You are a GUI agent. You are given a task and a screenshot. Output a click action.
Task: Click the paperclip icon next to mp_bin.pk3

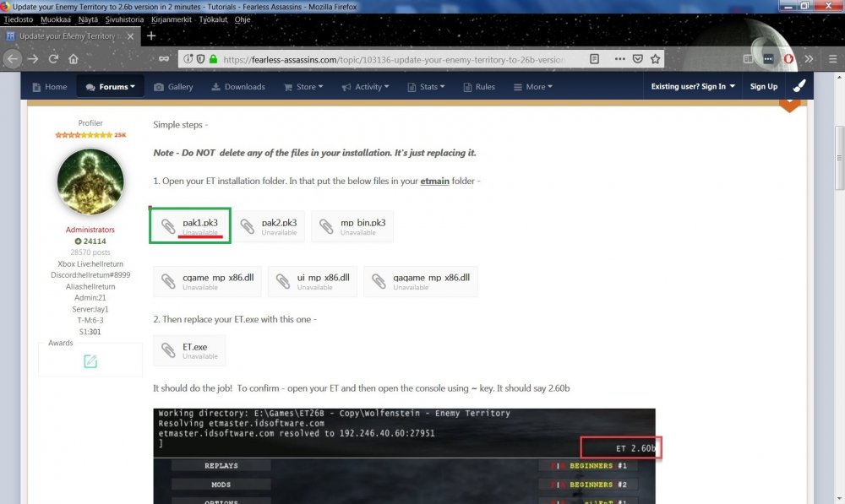point(326,227)
